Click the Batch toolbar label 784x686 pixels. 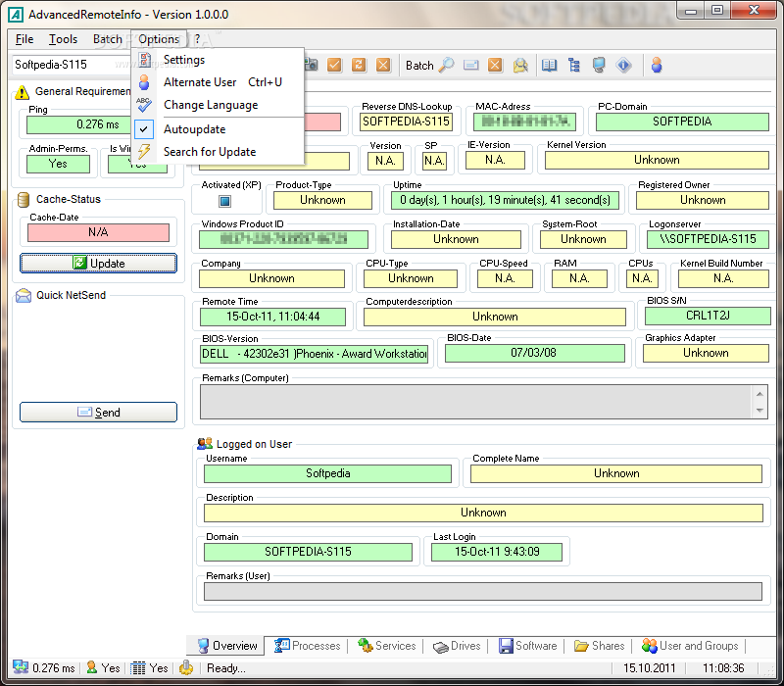419,66
